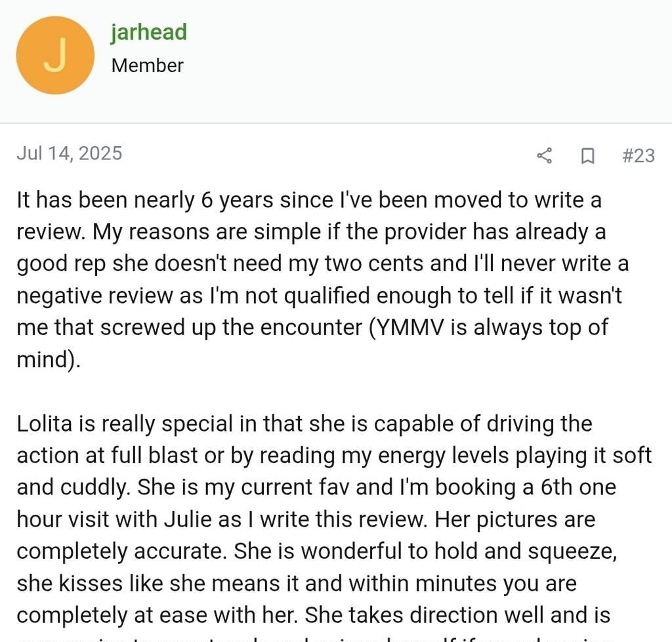Image resolution: width=672 pixels, height=642 pixels.
Task: Bookmark this post
Action: pyautogui.click(x=588, y=155)
